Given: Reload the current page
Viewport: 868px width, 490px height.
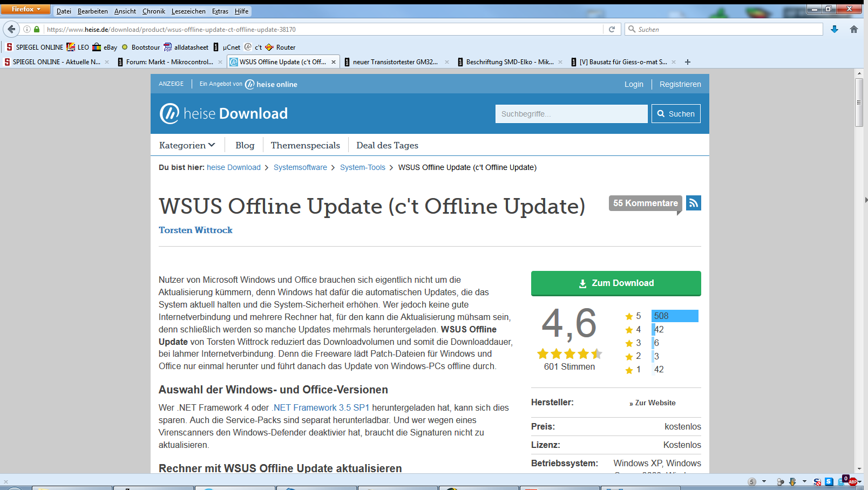Looking at the screenshot, I should pos(612,29).
